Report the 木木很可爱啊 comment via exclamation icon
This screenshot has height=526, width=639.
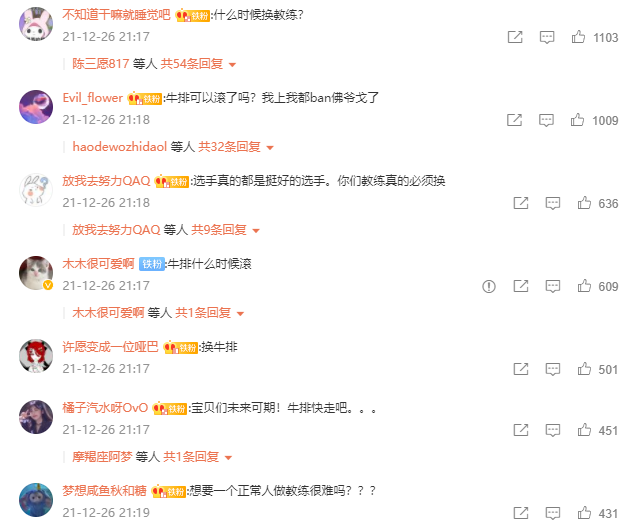pos(489,286)
